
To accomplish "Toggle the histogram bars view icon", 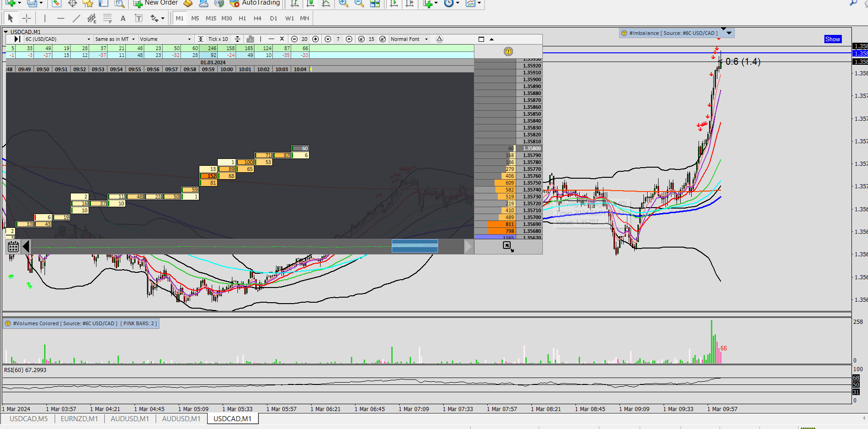I will 250,39.
